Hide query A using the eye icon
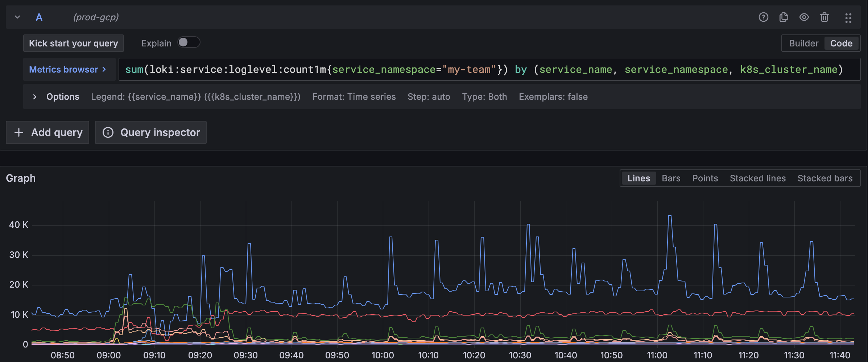 804,17
